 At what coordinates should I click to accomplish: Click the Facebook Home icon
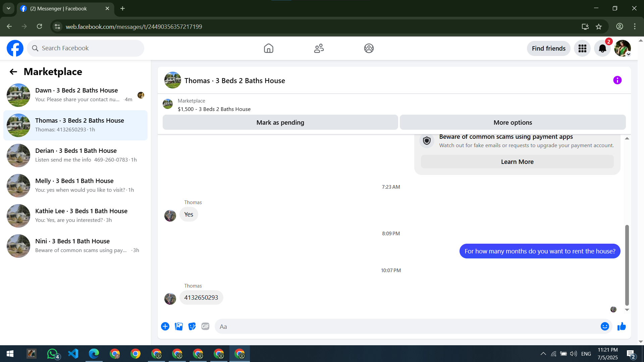click(268, 48)
